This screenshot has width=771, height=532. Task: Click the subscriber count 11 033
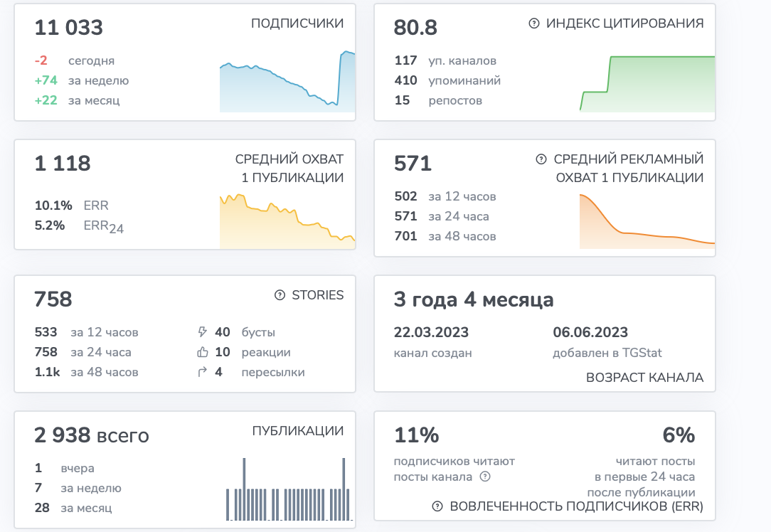(69, 28)
